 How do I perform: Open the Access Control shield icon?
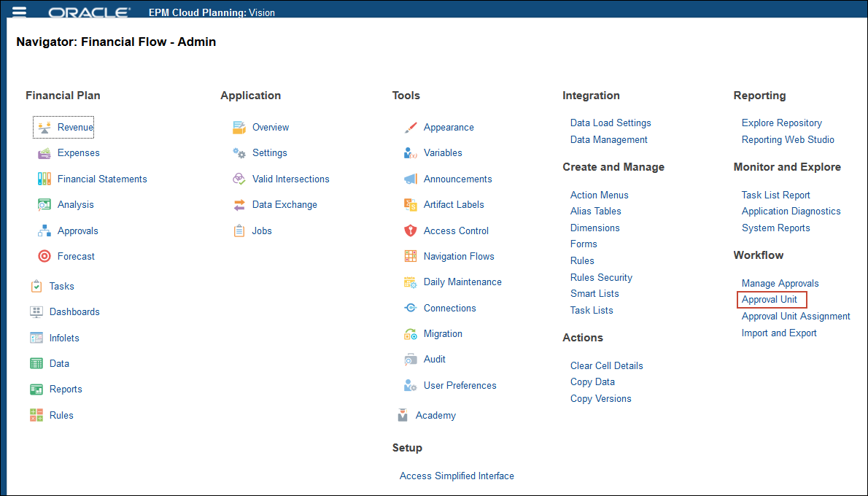click(x=410, y=230)
